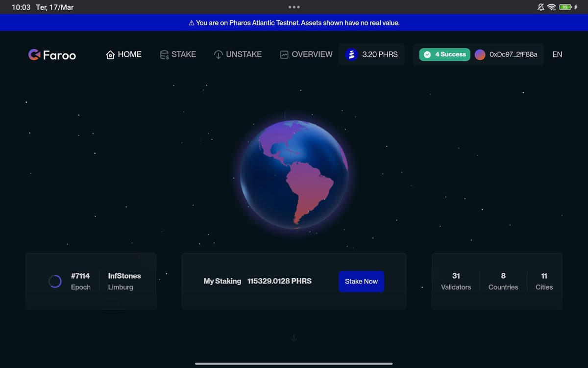
Task: Click the house icon beside HOME
Action: (110, 54)
